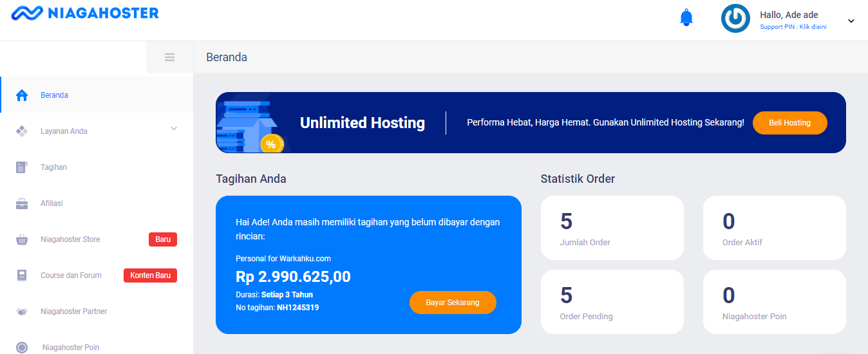Open the Tagihan menu item
The height and width of the screenshot is (354, 868).
tap(54, 167)
